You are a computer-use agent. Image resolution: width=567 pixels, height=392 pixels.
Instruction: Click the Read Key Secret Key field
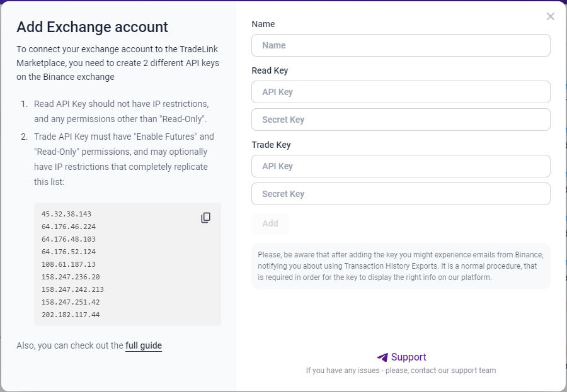tap(401, 120)
